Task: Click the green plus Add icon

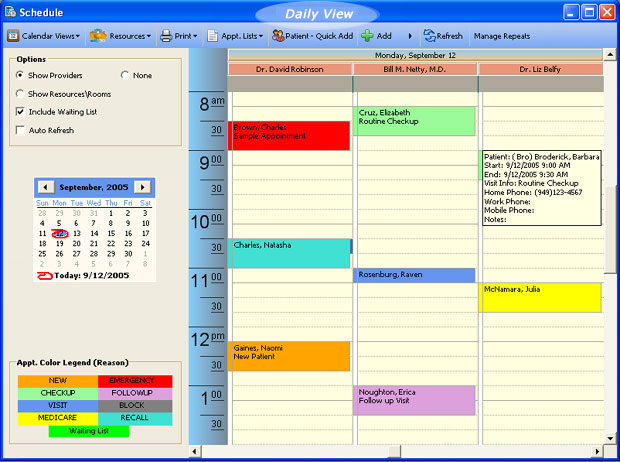Action: (x=368, y=36)
